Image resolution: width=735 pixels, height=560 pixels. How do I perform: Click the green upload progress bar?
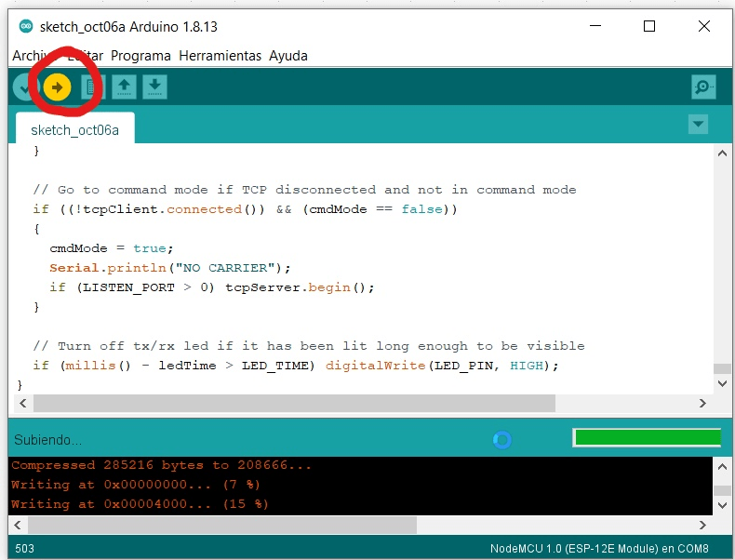pos(647,437)
